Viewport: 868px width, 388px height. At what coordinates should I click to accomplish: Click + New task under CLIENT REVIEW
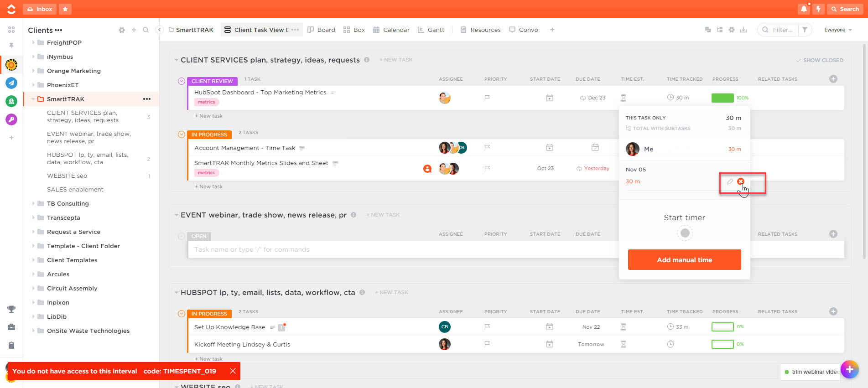[208, 116]
